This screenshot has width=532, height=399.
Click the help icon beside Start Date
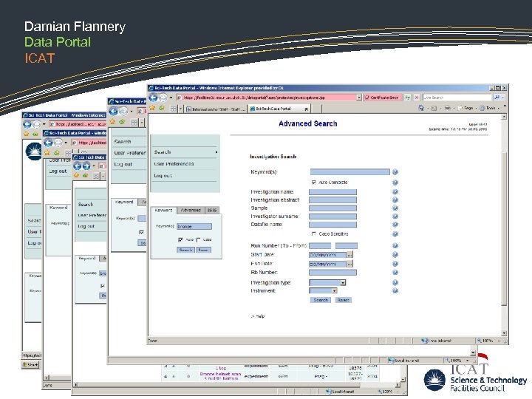(x=395, y=255)
